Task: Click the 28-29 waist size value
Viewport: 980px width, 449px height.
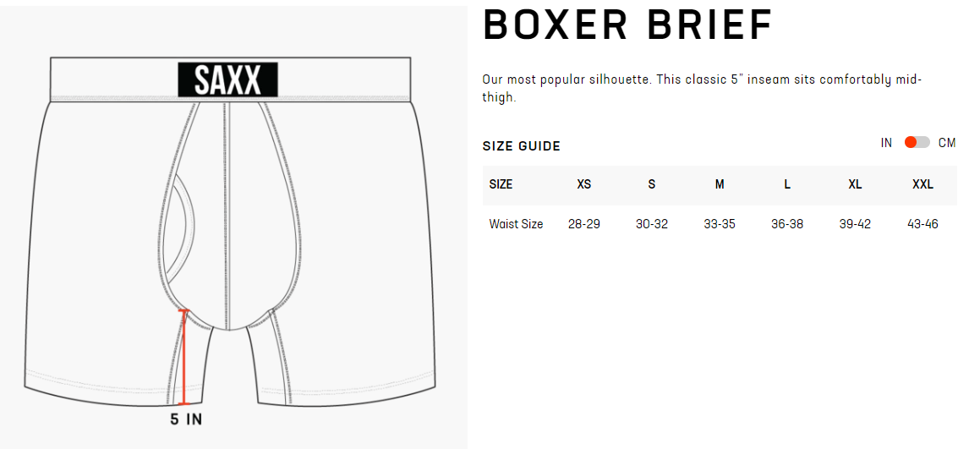Action: point(583,224)
